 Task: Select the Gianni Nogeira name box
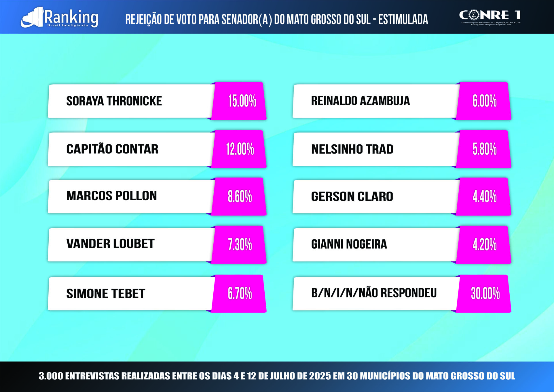376,244
